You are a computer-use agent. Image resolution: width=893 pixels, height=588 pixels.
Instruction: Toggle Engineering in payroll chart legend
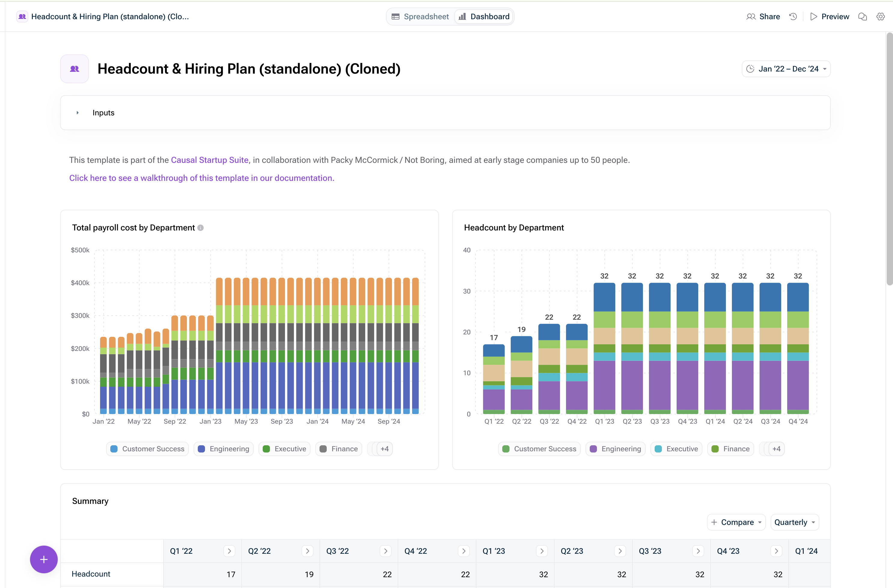click(x=224, y=449)
